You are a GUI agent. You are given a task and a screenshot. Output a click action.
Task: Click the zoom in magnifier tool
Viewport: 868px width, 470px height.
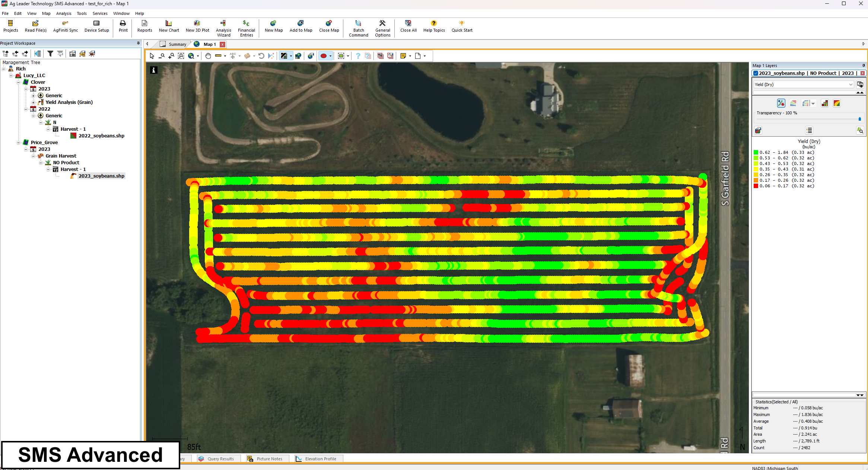pyautogui.click(x=171, y=56)
